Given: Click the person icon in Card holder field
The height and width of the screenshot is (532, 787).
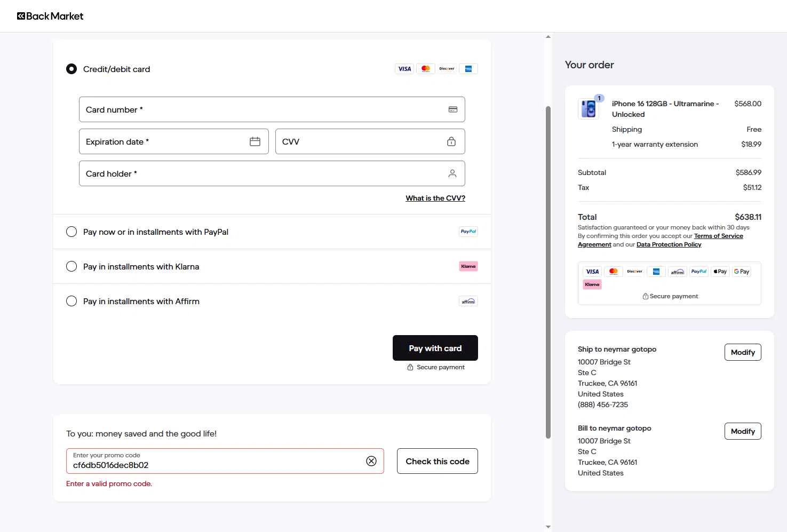Looking at the screenshot, I should click(x=452, y=173).
